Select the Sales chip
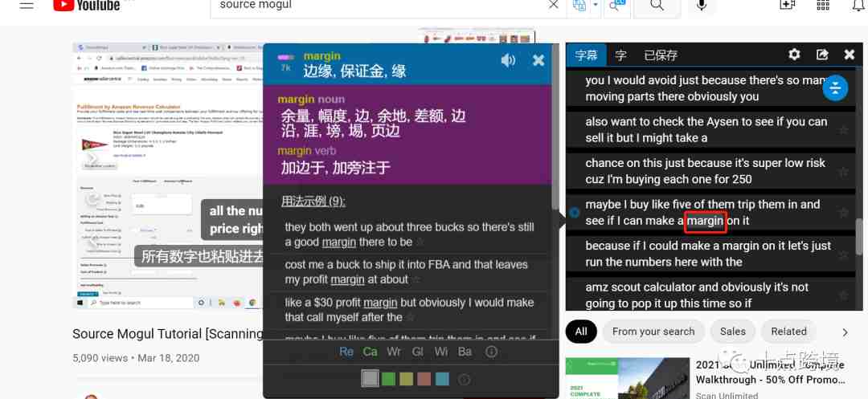868x399 pixels. [733, 332]
